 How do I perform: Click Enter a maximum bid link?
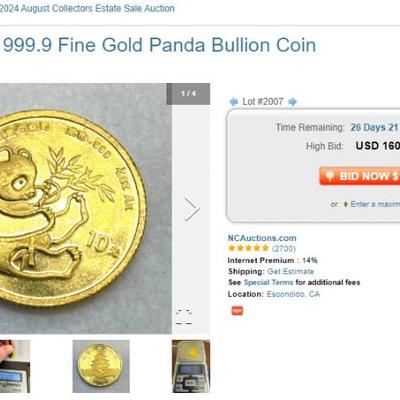click(375, 204)
